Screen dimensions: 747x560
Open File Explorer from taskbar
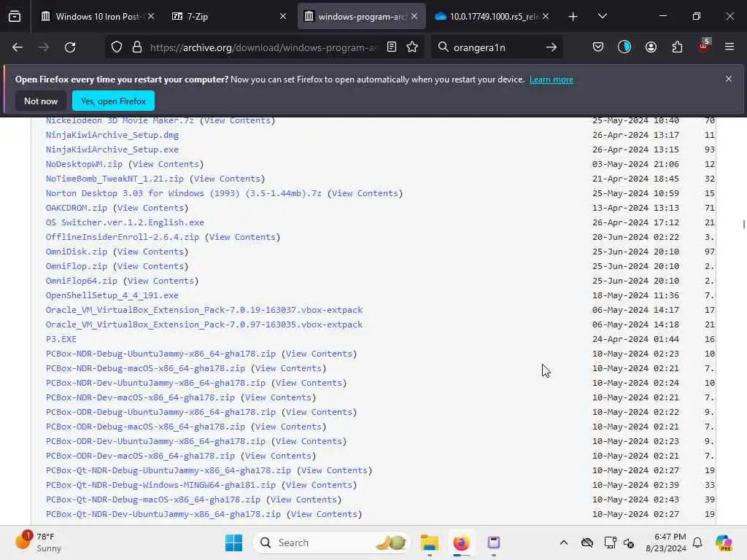pyautogui.click(x=429, y=542)
